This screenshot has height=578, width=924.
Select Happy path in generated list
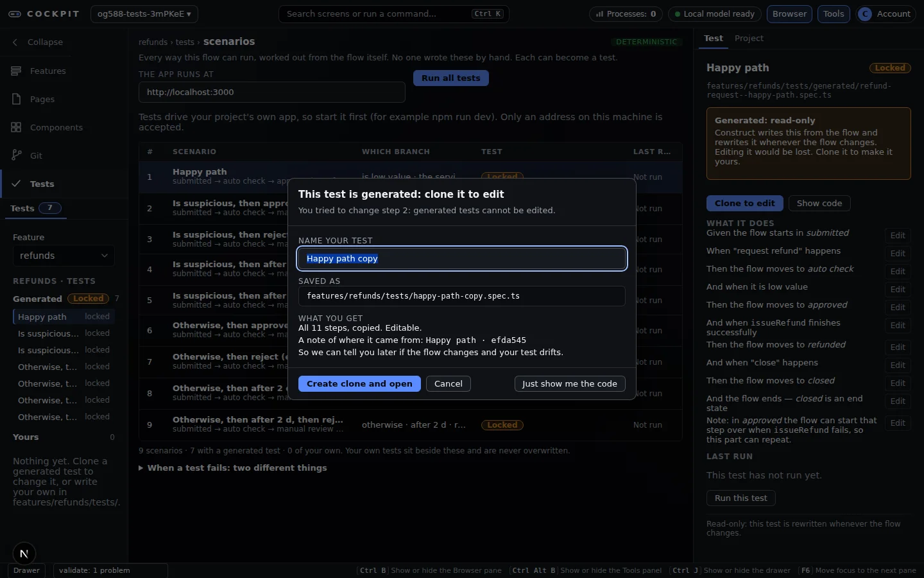(64, 317)
